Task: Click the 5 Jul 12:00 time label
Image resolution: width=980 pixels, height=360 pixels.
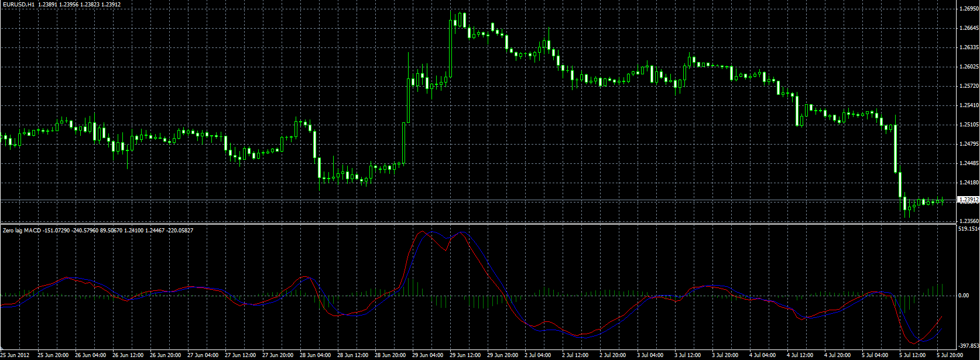Action: click(x=913, y=355)
